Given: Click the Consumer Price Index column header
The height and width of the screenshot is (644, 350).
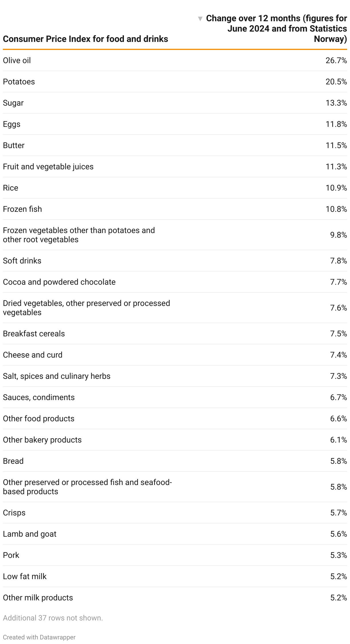Looking at the screenshot, I should (85, 39).
